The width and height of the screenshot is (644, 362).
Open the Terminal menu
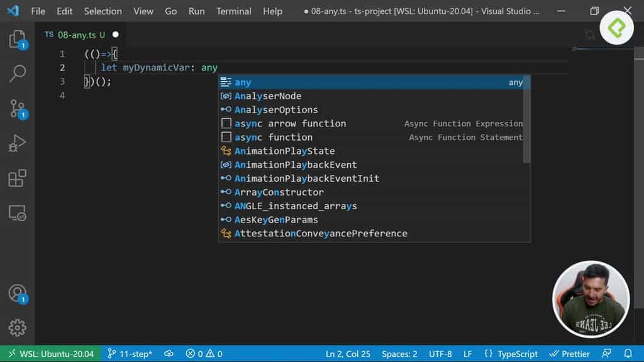point(233,11)
